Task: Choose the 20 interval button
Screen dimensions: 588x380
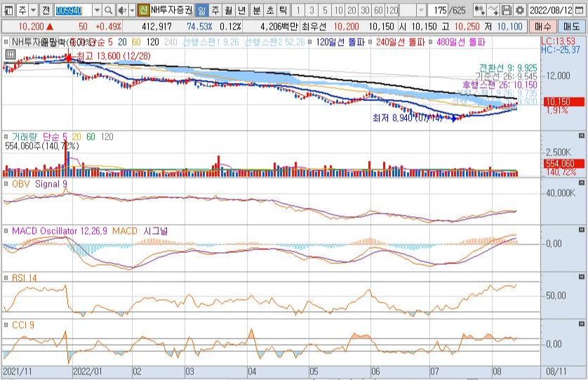Action: click(352, 10)
